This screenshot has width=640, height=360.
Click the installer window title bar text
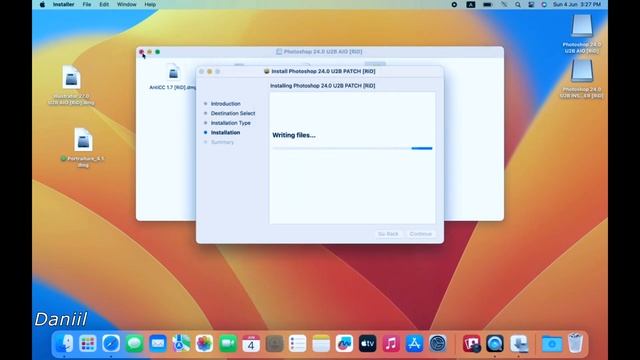(323, 71)
